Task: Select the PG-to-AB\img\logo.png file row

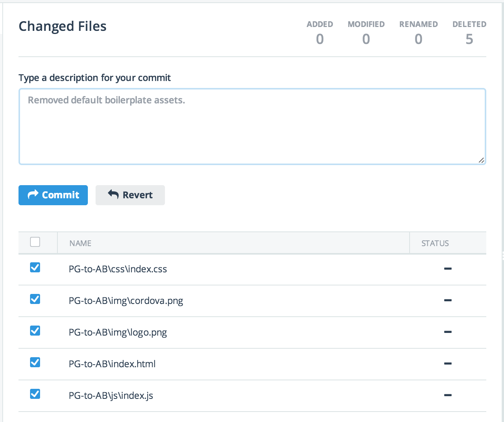Action: (118, 333)
